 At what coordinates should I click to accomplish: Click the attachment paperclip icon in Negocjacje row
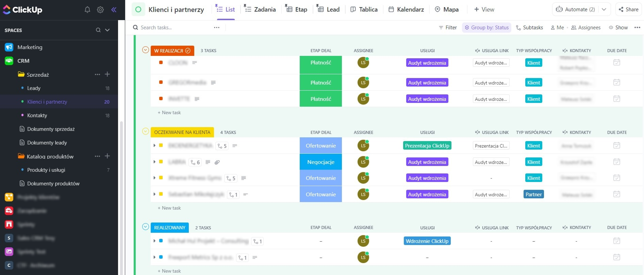[x=217, y=162]
